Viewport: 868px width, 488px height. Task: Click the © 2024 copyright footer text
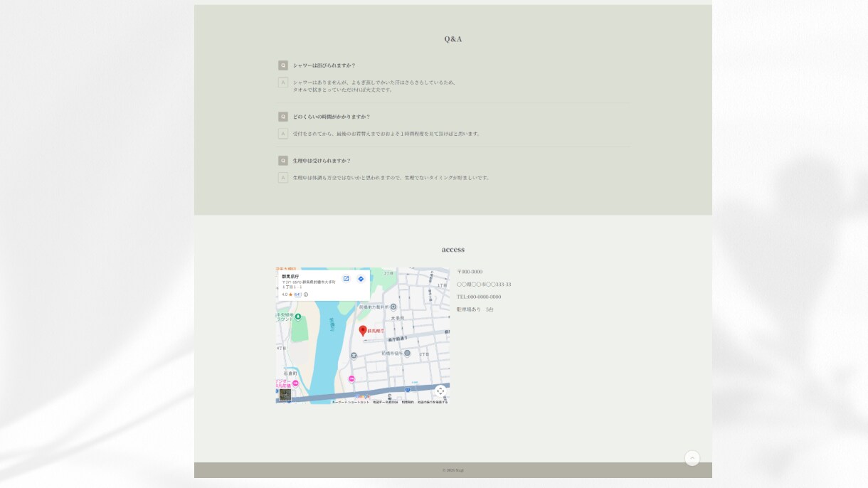[x=453, y=470]
